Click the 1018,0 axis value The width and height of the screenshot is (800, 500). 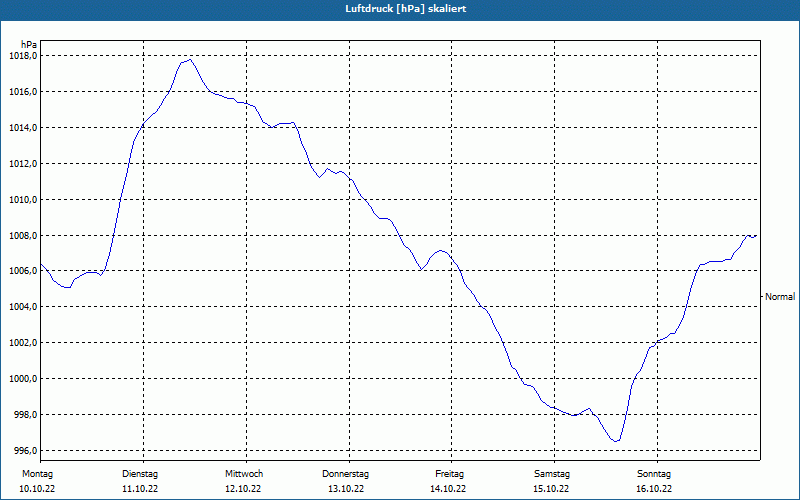(x=23, y=56)
